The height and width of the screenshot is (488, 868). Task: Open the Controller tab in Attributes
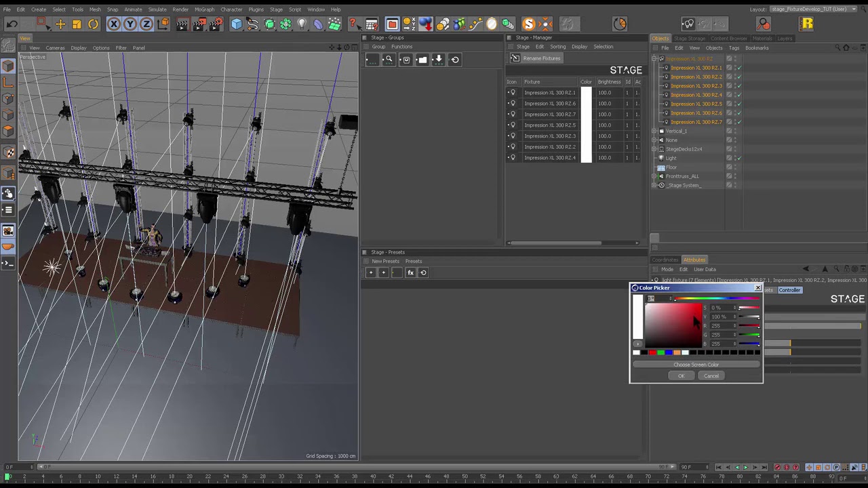pos(789,290)
